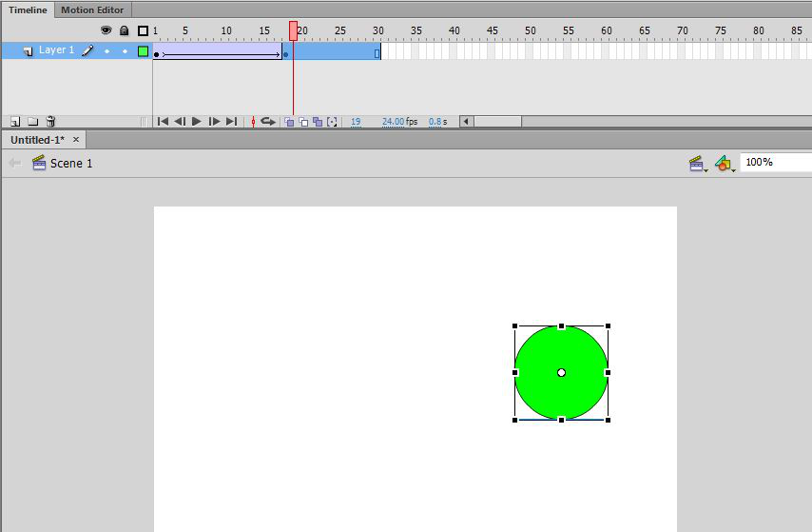Viewport: 812px width, 532px height.
Task: Toggle the show/hide all layers eye icon
Action: (x=106, y=30)
